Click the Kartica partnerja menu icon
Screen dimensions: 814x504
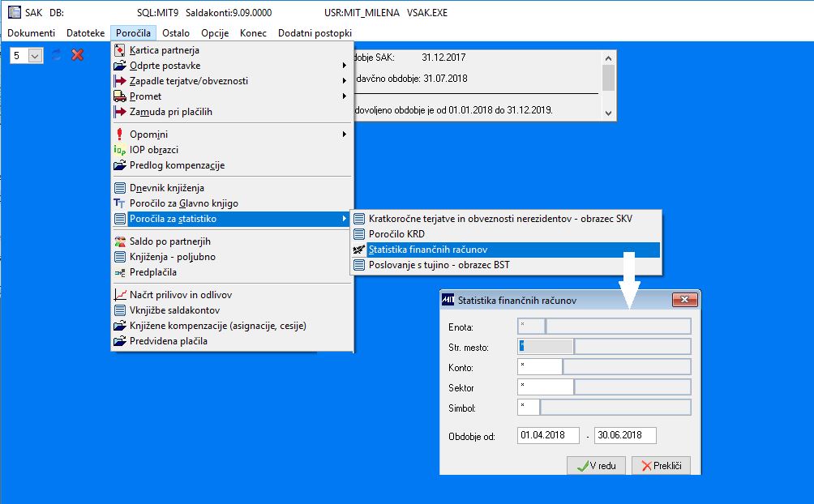(120, 50)
